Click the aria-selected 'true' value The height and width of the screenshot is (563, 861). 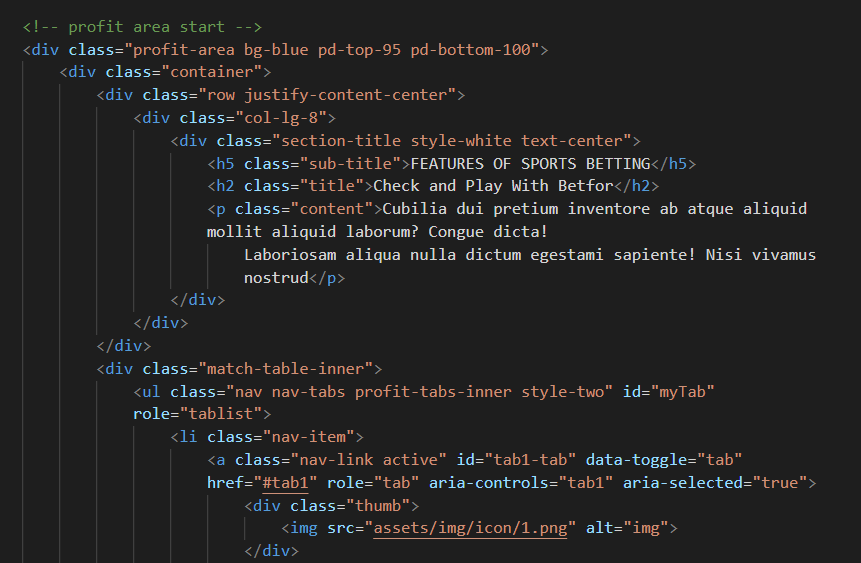(780, 483)
